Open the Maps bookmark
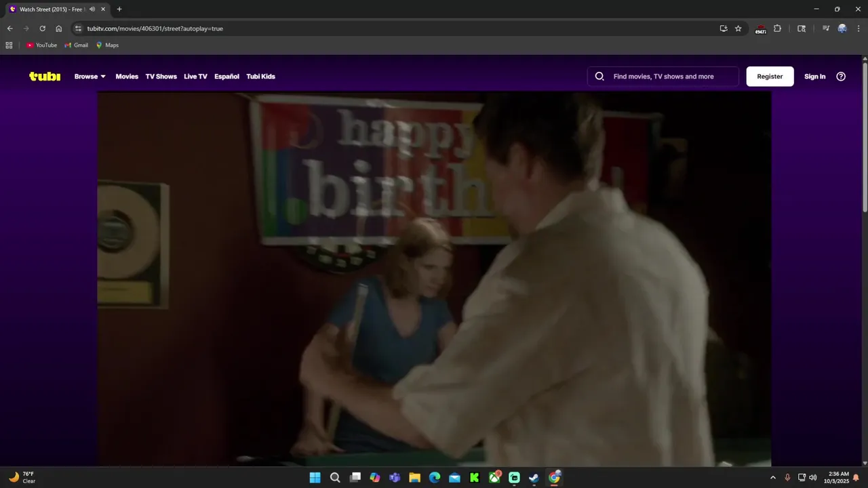The image size is (868, 488). tap(107, 45)
